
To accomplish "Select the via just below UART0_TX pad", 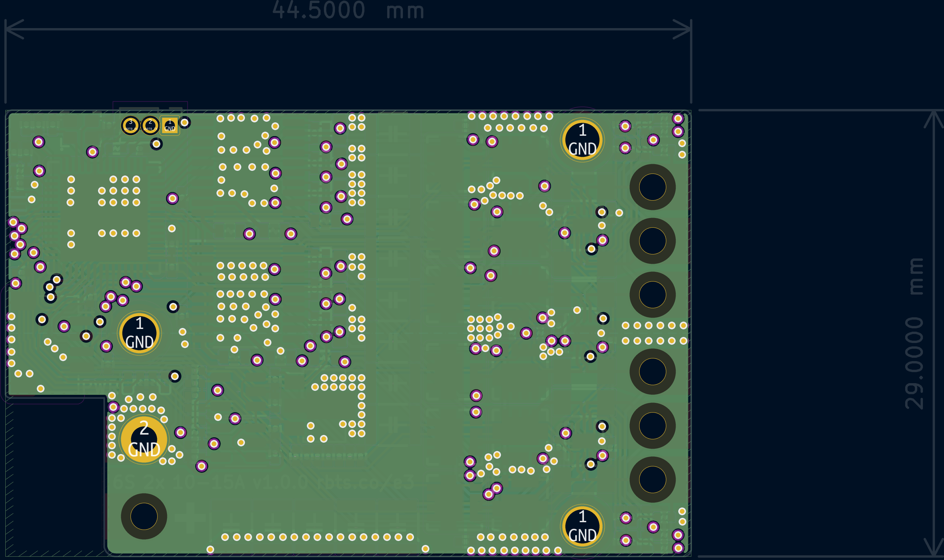I will pos(156,144).
